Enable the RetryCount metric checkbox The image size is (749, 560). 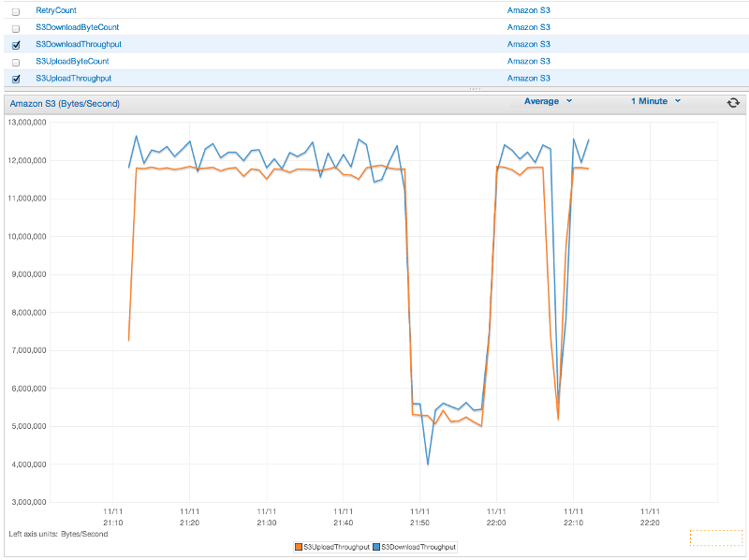[x=15, y=10]
